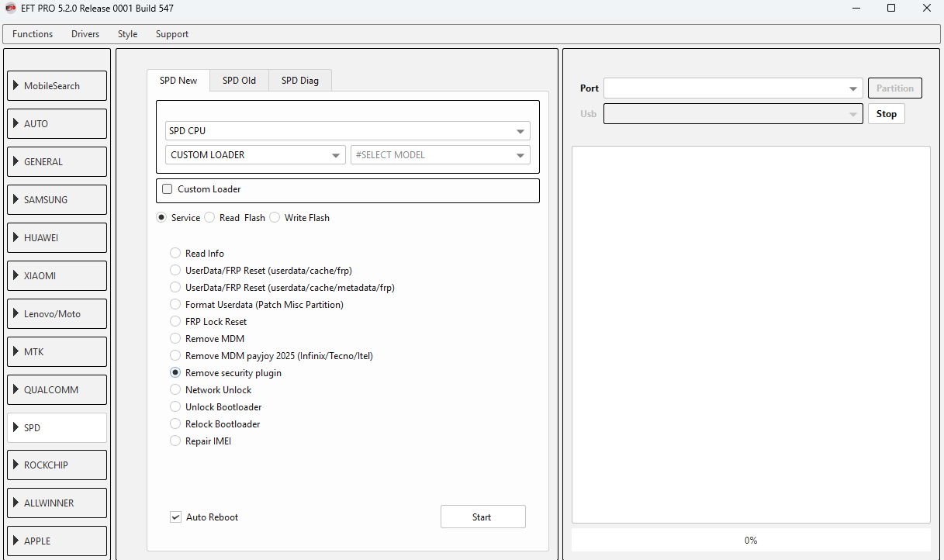The height and width of the screenshot is (560, 944).
Task: Select the Service radio option
Action: coord(178,218)
